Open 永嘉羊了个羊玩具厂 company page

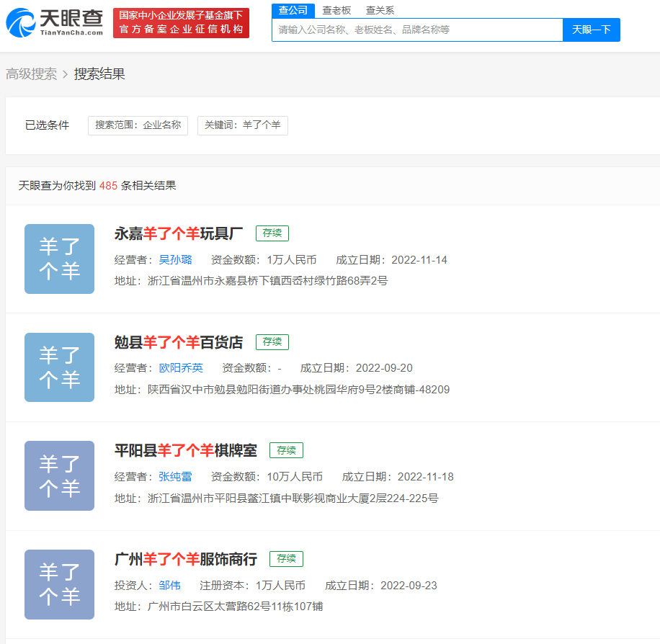point(179,233)
